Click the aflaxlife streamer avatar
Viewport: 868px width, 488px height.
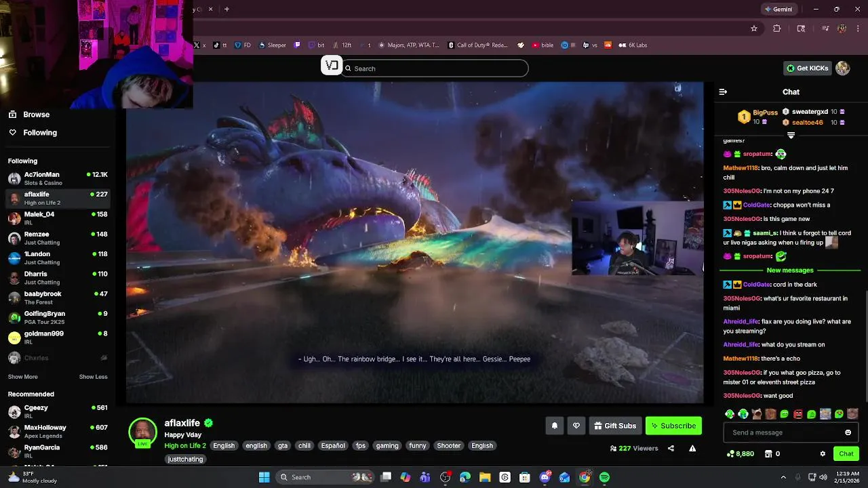[x=142, y=432]
